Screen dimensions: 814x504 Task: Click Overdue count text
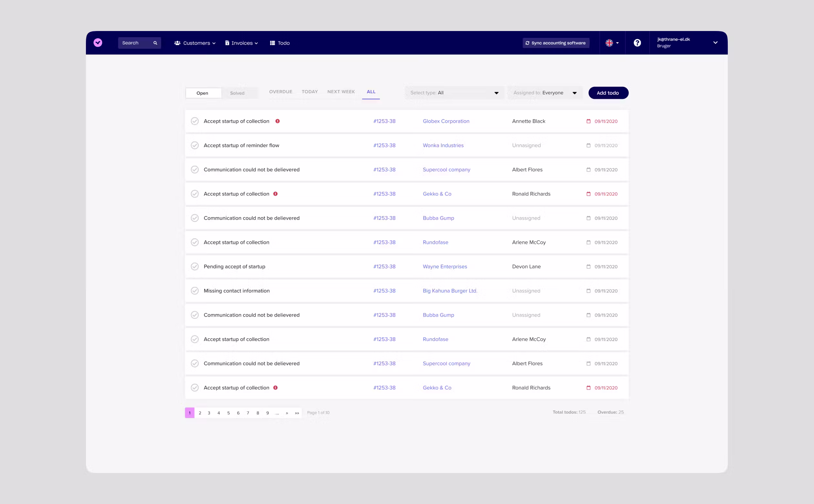pos(610,412)
